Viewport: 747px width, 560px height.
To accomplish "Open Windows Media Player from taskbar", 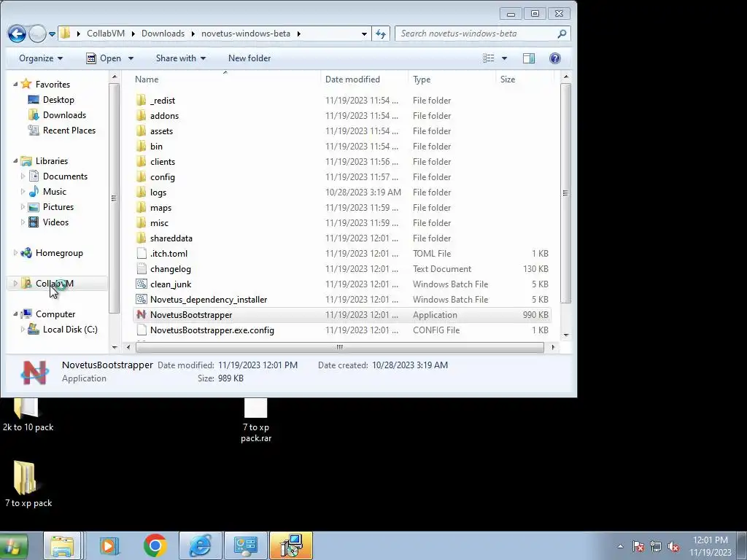I will pyautogui.click(x=109, y=545).
